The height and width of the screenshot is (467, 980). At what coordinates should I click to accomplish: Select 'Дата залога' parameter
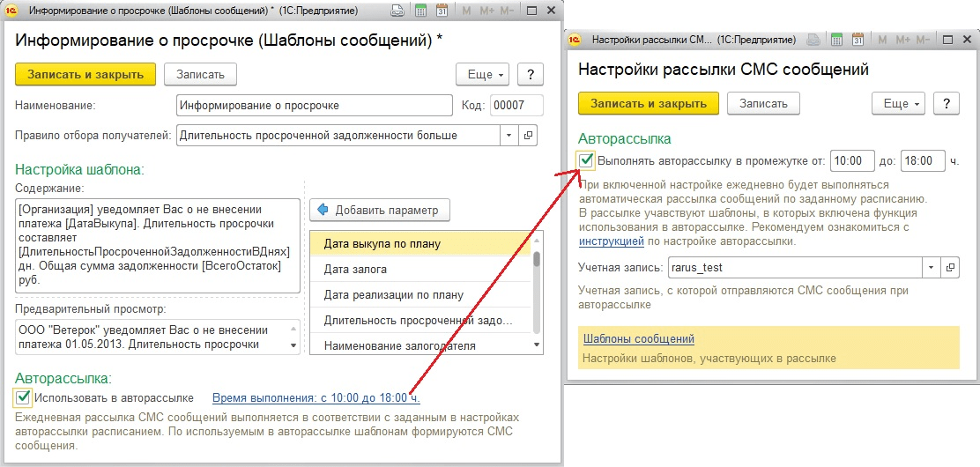coord(420,270)
